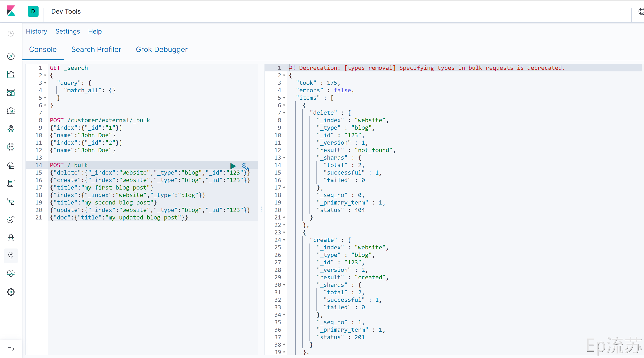Open Logs icon in sidebar
644x358 pixels.
click(x=11, y=183)
